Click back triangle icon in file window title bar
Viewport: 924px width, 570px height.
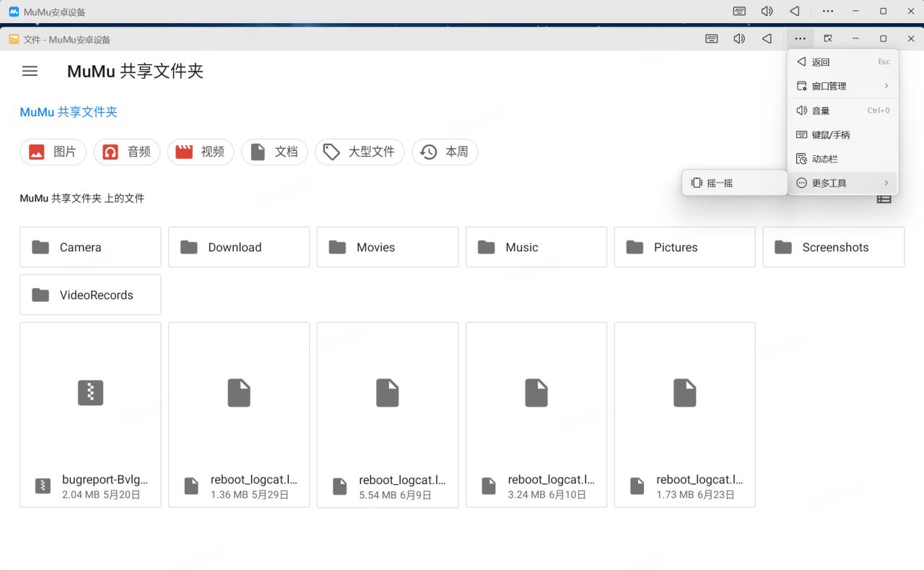click(x=767, y=39)
